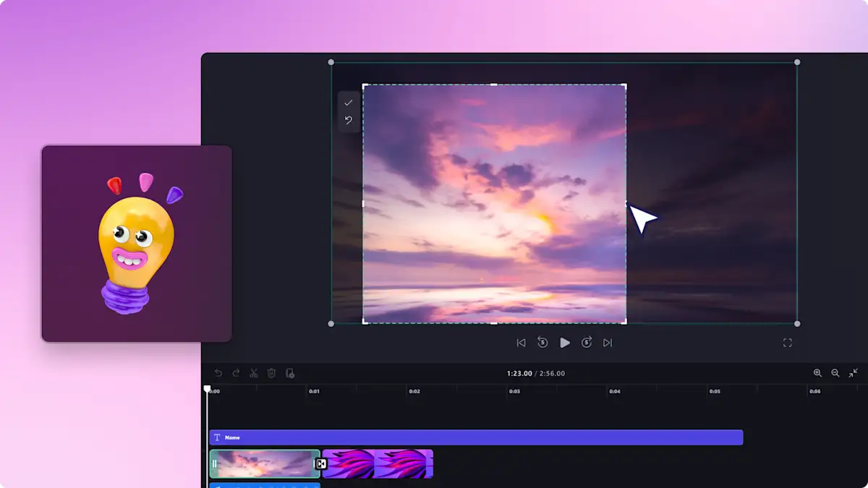Screen dimensions: 868x488
Task: Open the transition between the two clips
Action: tap(320, 463)
